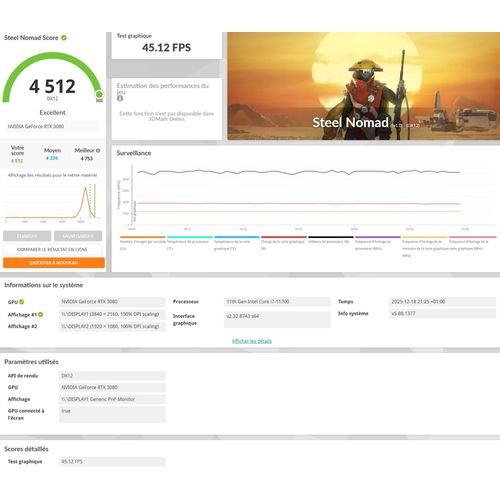
Task: Toggle purple processor clock frequency legend entry
Action: [x=378, y=243]
